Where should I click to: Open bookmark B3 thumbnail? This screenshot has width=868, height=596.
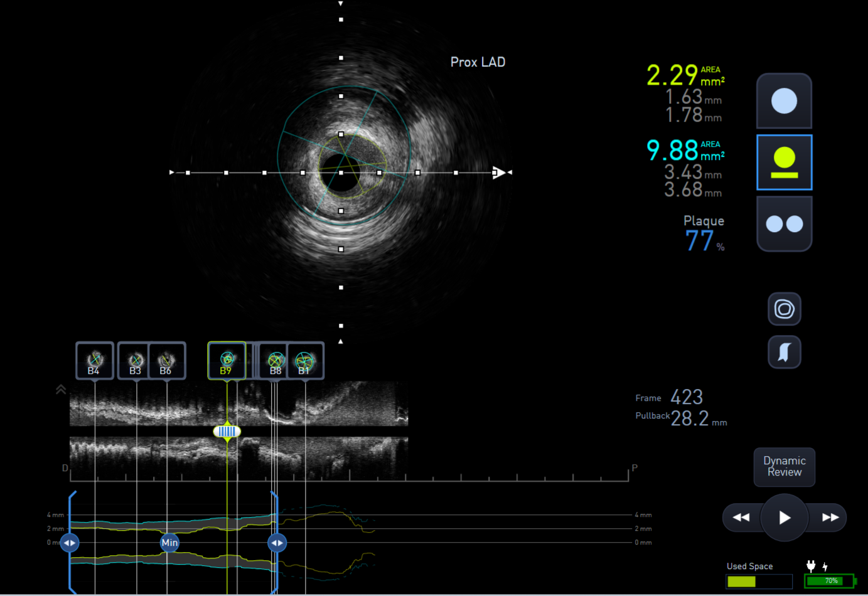pos(136,361)
